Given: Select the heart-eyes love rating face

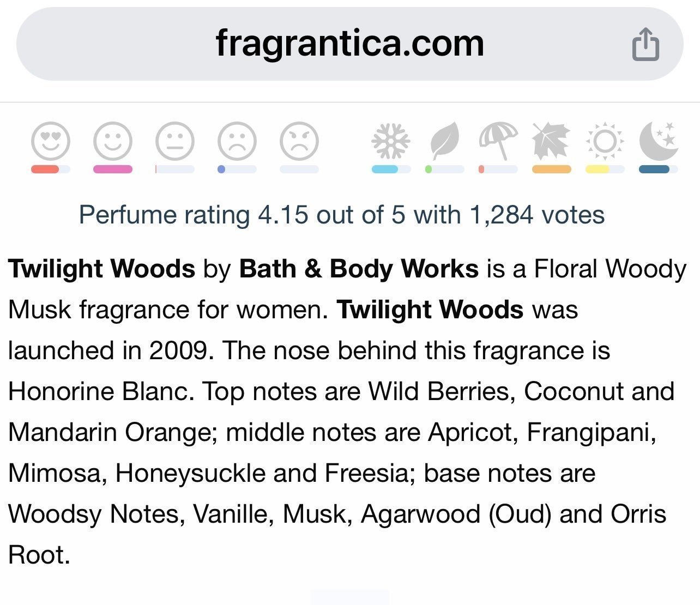Looking at the screenshot, I should [51, 141].
